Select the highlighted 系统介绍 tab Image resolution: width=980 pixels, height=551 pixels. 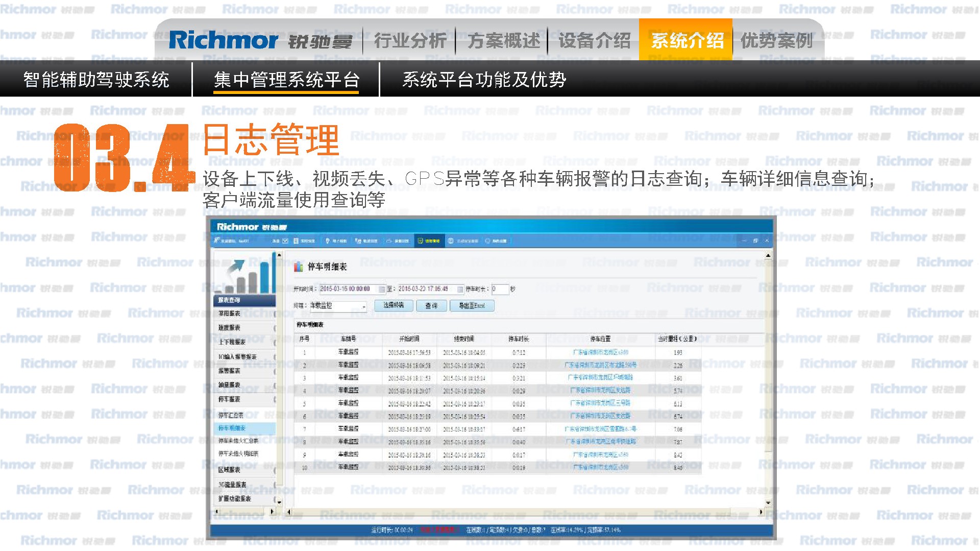(685, 40)
